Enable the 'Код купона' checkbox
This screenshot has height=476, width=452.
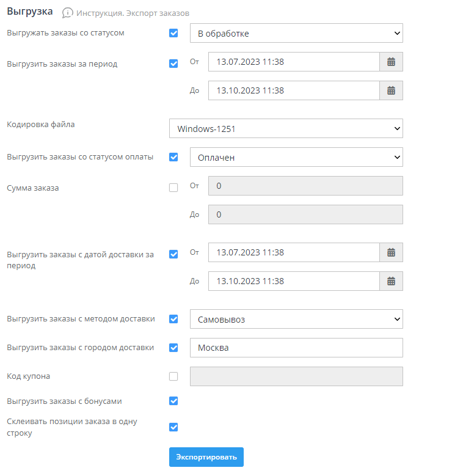(x=173, y=376)
